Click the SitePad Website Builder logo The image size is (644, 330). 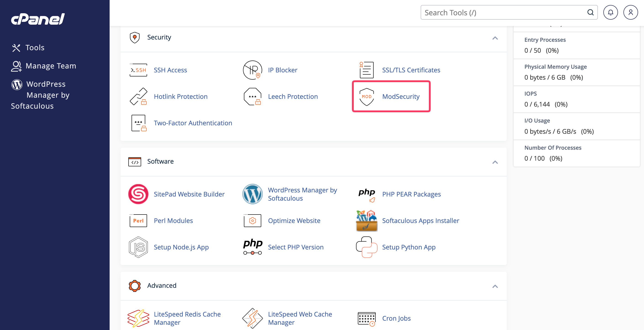(x=138, y=194)
